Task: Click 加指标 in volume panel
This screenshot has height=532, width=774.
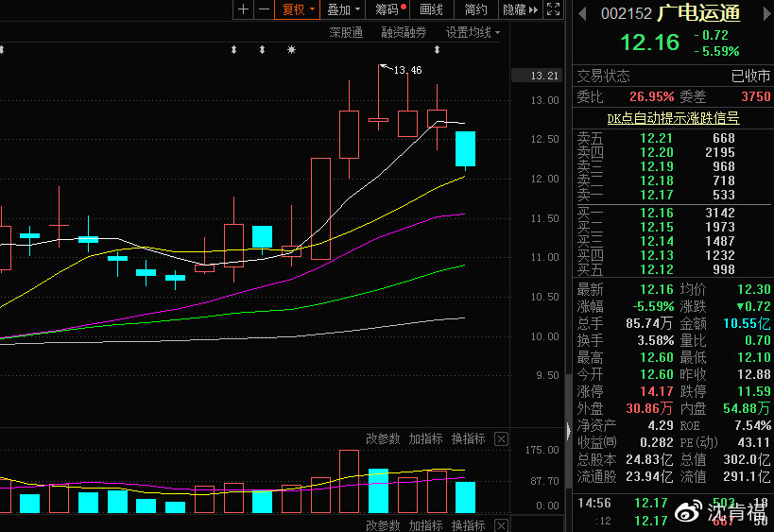Action: click(x=425, y=438)
